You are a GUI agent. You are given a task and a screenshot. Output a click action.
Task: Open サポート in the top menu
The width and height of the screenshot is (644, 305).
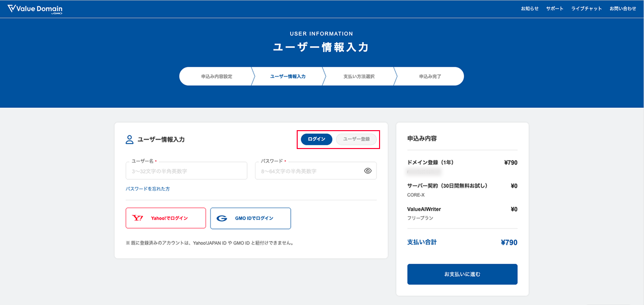tap(555, 9)
